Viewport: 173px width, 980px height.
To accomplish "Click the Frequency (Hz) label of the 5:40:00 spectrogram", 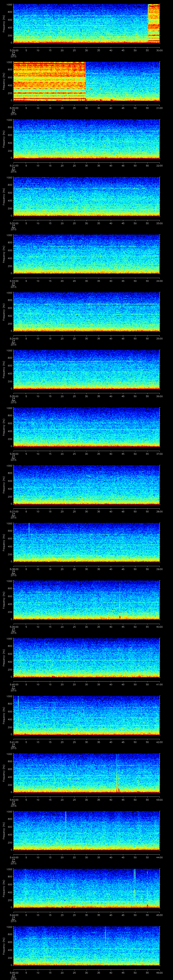I will click(4, 658).
